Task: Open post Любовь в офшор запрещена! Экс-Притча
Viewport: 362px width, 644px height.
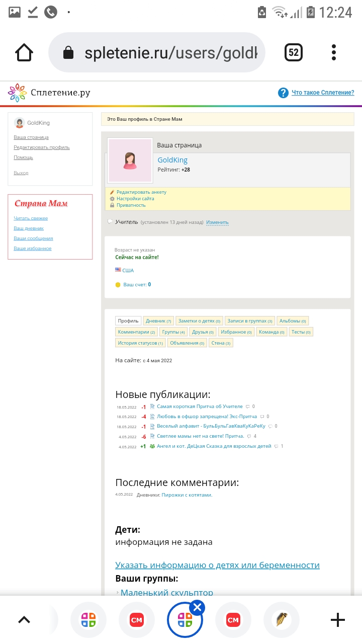Action: (207, 416)
